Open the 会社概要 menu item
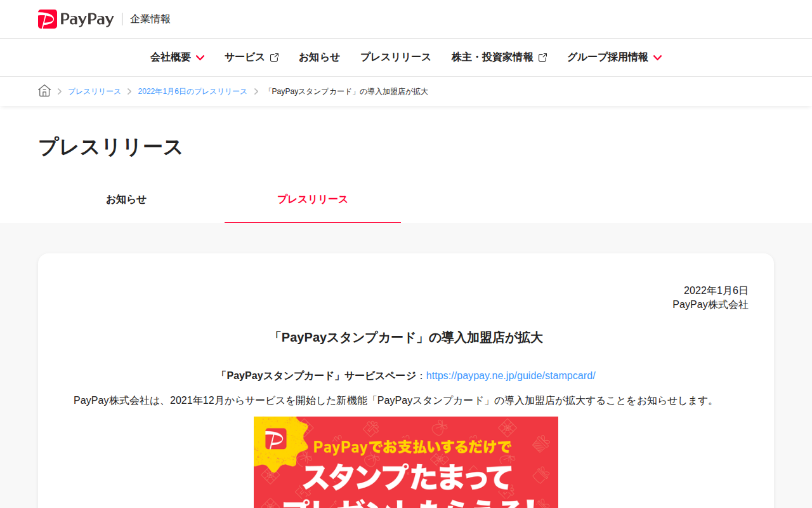 click(171, 57)
